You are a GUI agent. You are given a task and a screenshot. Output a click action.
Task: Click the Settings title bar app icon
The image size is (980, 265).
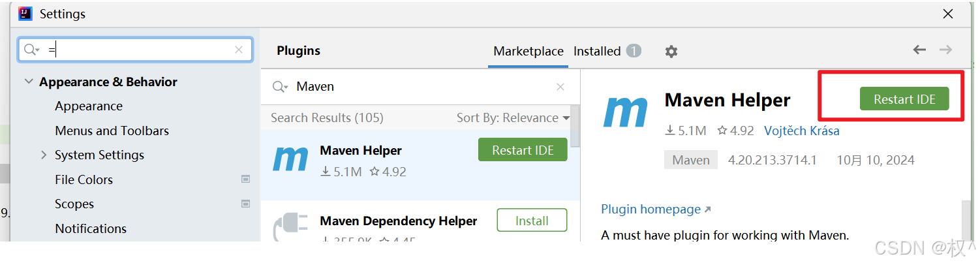(x=25, y=14)
